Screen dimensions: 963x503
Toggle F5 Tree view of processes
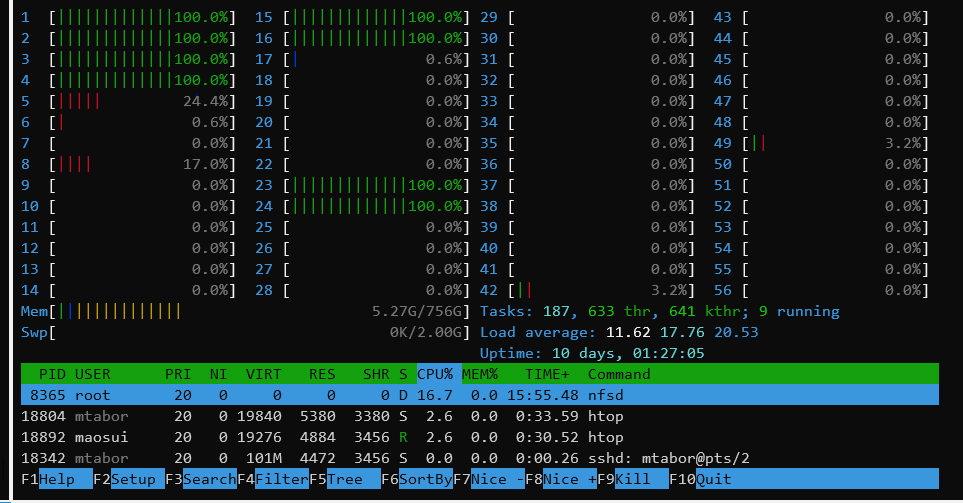344,479
